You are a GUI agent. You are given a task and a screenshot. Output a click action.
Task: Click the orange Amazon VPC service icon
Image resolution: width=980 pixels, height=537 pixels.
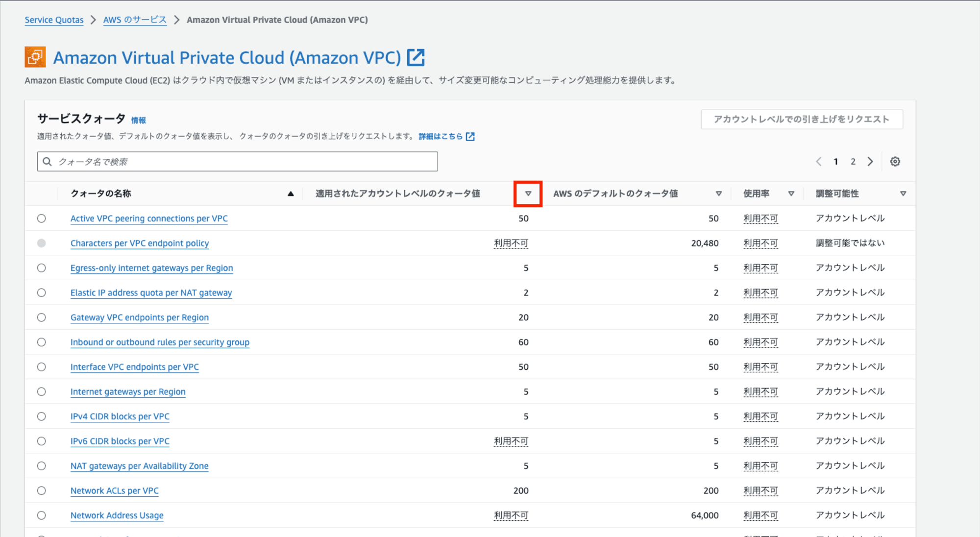click(x=35, y=57)
